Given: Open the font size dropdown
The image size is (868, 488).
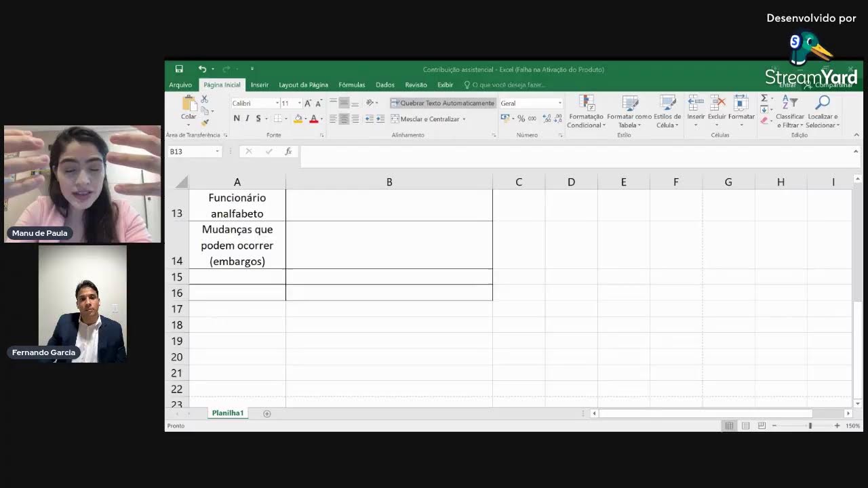Looking at the screenshot, I should (299, 103).
